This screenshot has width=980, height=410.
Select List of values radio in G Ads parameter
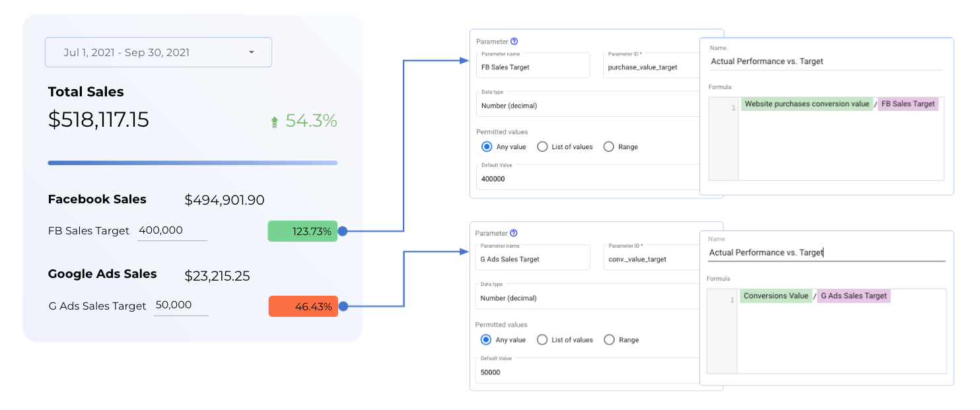(542, 339)
